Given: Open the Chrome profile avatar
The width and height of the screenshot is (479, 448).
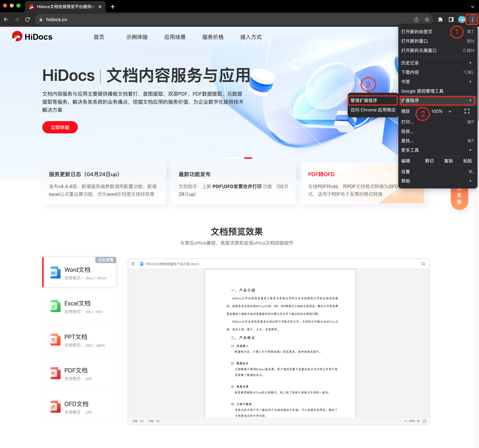Looking at the screenshot, I should pyautogui.click(x=462, y=19).
